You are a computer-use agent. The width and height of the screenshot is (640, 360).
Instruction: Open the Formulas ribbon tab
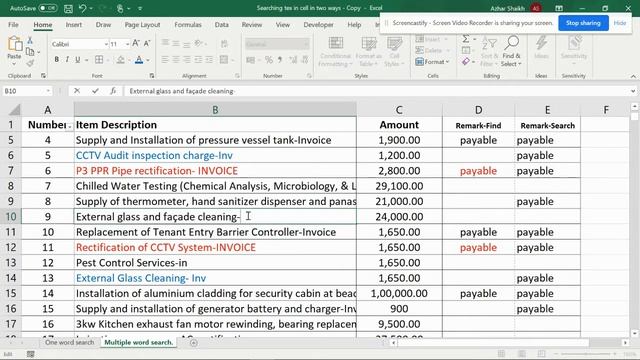coord(188,25)
